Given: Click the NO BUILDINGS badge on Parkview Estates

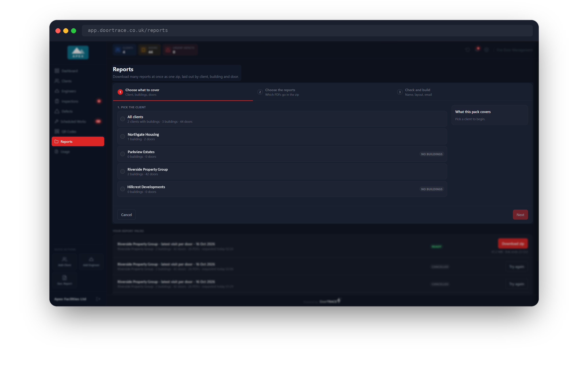Looking at the screenshot, I should [432, 154].
